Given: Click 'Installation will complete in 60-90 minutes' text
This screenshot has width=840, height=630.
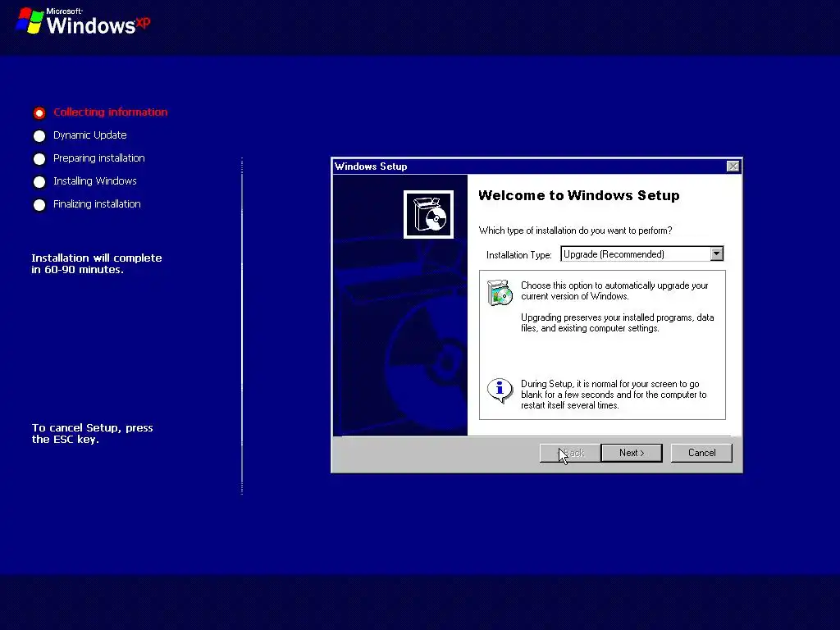Looking at the screenshot, I should [x=97, y=263].
